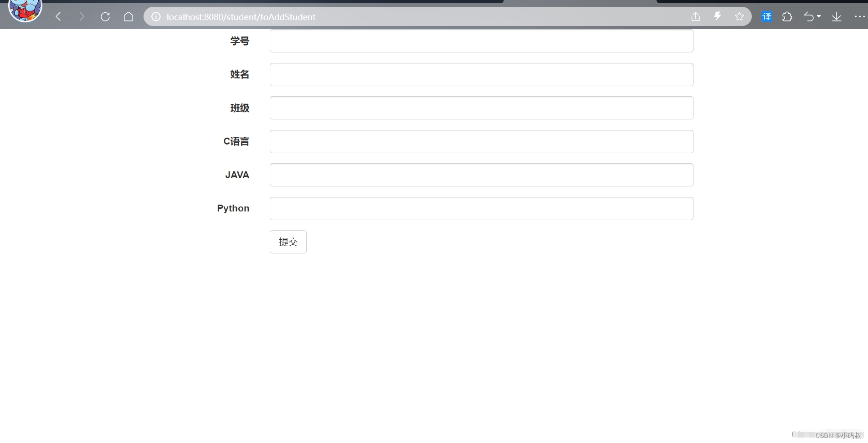Reload the toAddStudent page
This screenshot has height=443, width=868.
(105, 16)
